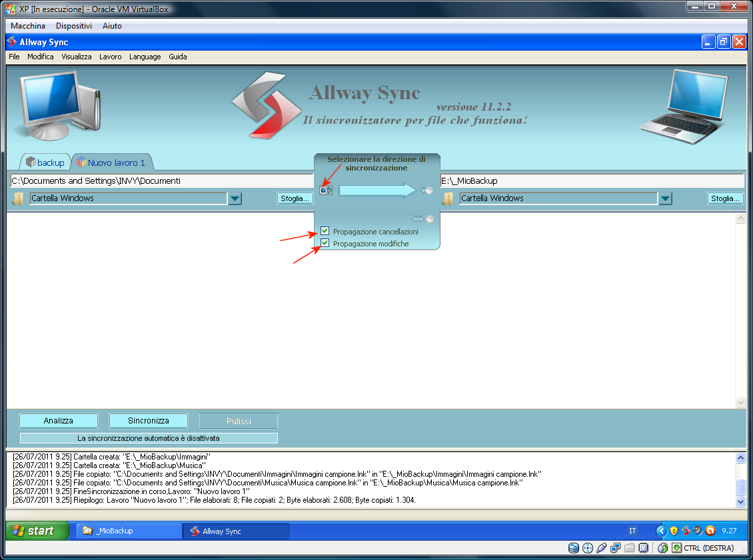Select left-to-right sync direction radio button
Image resolution: width=753 pixels, height=560 pixels.
(323, 190)
